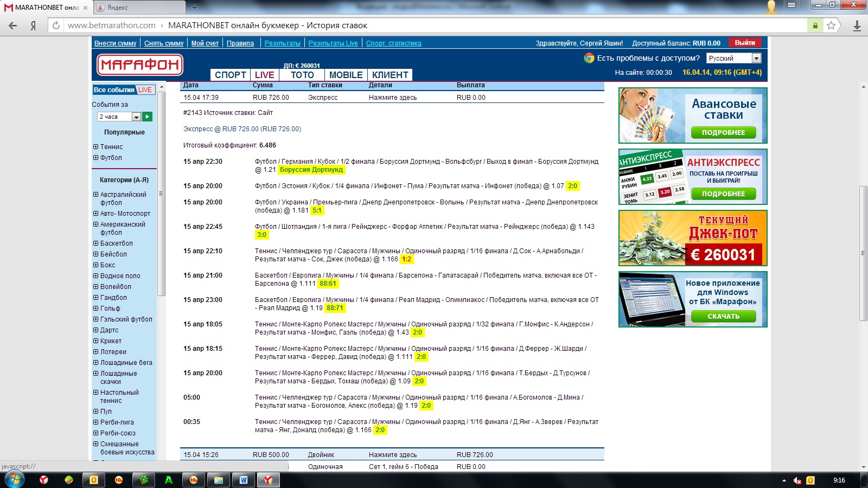Click the Windows Start orb
Screen dimensions: 868x488
click(14, 480)
